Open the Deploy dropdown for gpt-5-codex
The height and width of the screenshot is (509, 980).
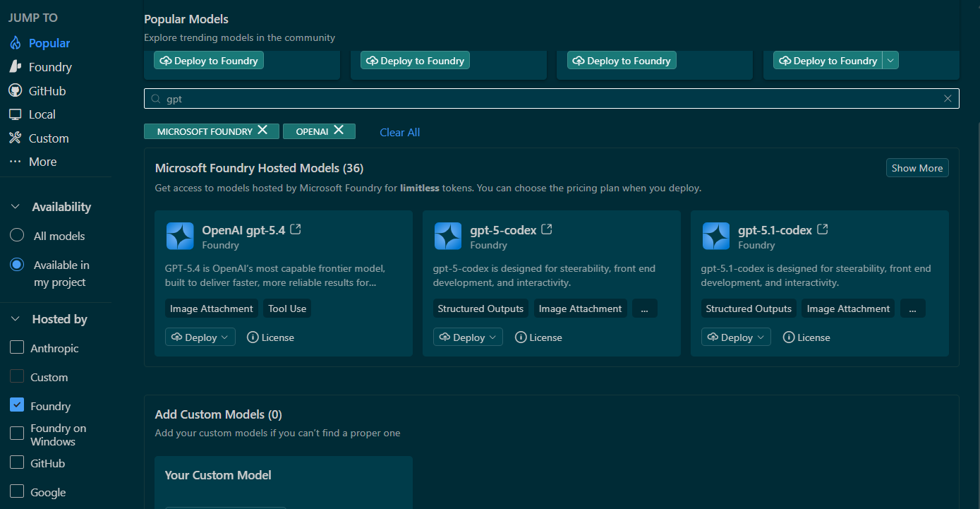pyautogui.click(x=468, y=337)
